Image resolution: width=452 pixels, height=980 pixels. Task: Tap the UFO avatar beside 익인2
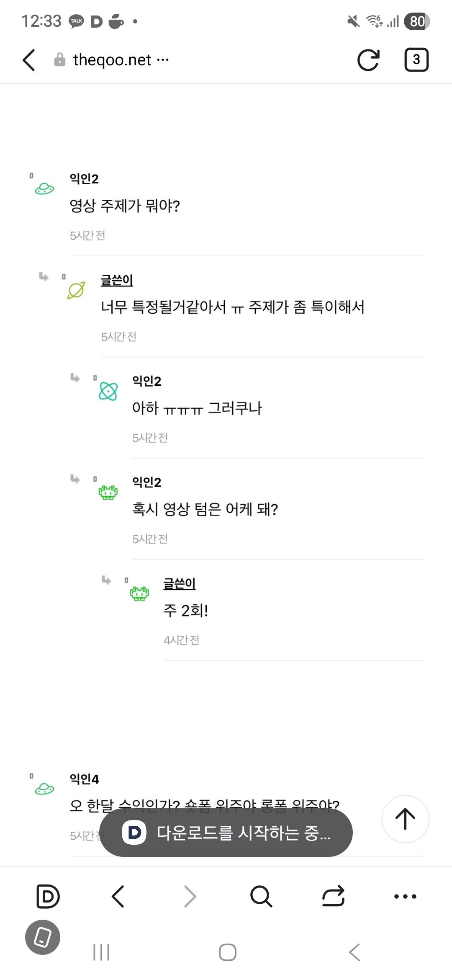(x=44, y=189)
